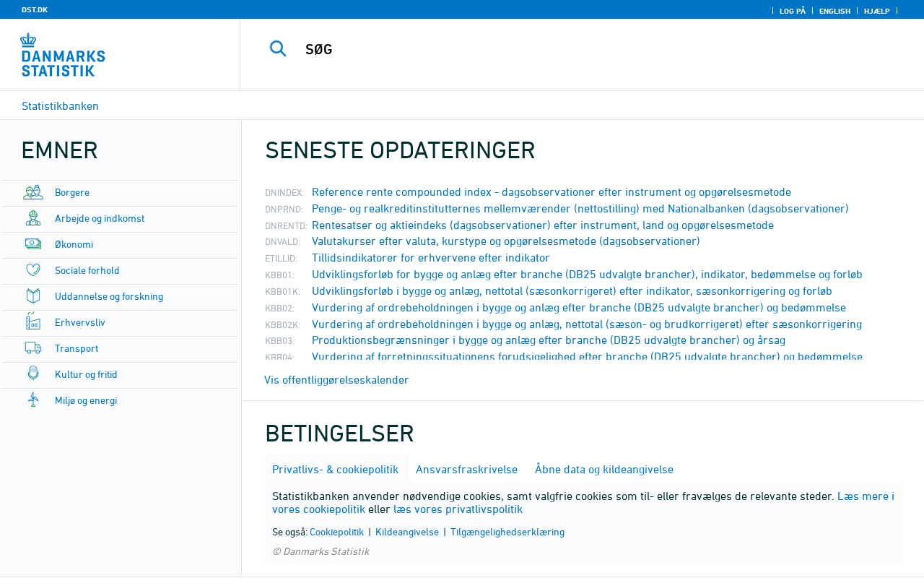Viewport: 924px width, 578px height.
Task: Click the LOG PÅ link
Action: click(x=792, y=11)
